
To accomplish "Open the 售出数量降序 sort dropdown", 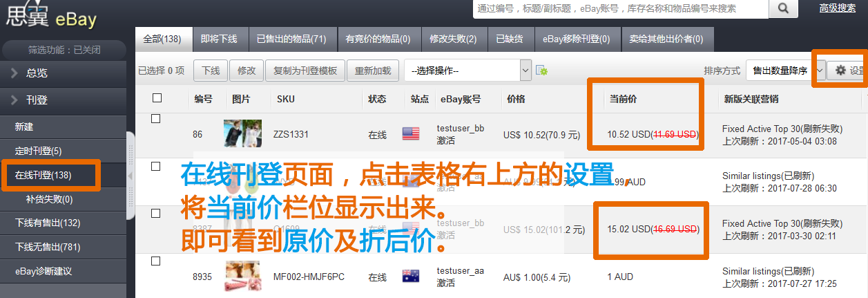I will (x=785, y=71).
